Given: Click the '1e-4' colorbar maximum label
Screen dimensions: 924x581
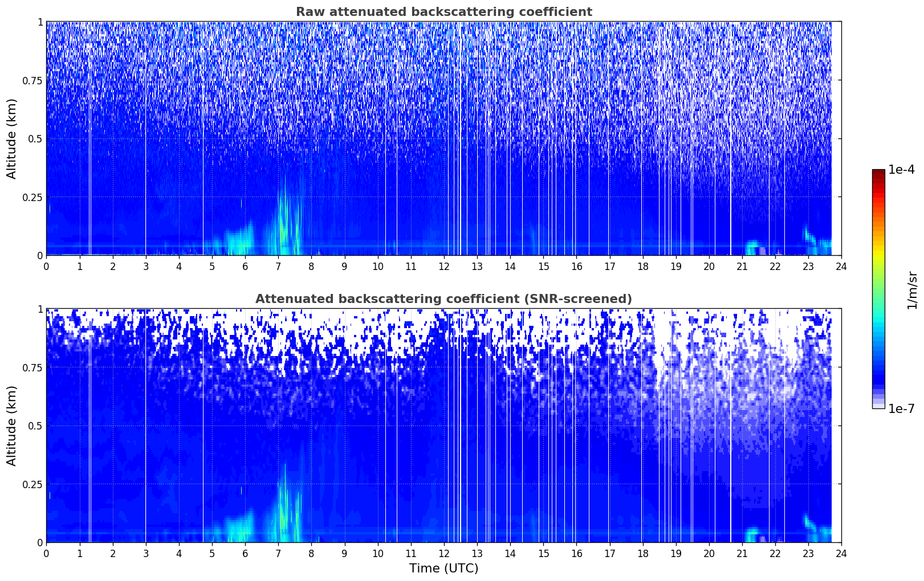Looking at the screenshot, I should point(901,171).
